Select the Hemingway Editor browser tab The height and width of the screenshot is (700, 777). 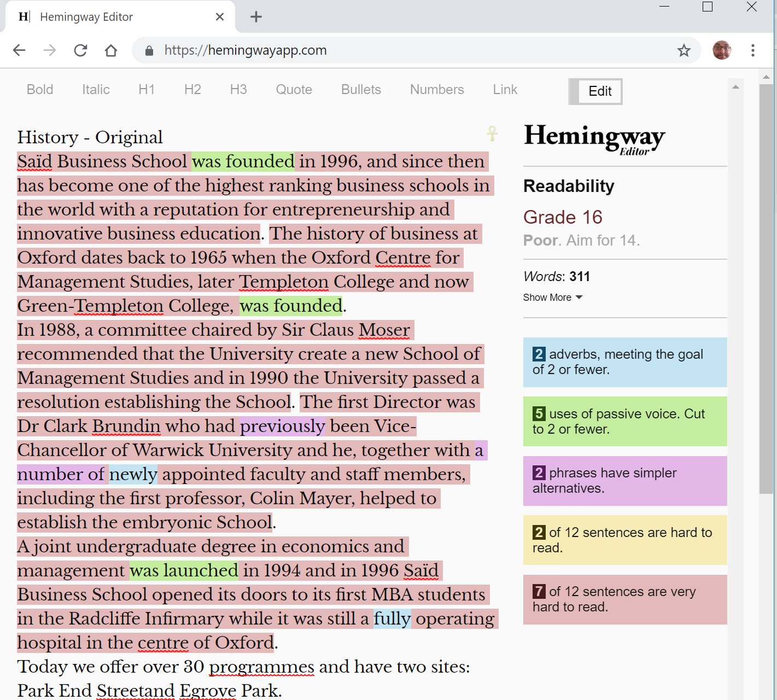120,17
